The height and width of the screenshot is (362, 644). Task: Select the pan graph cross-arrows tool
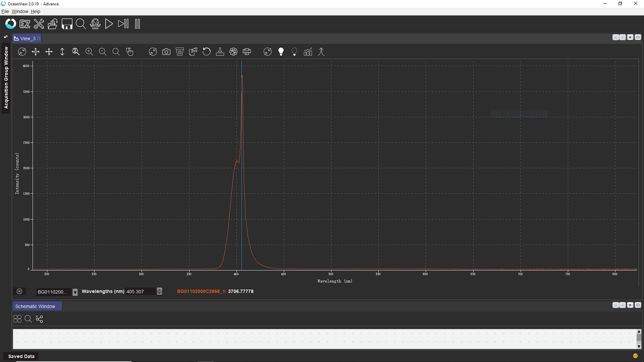(x=49, y=52)
